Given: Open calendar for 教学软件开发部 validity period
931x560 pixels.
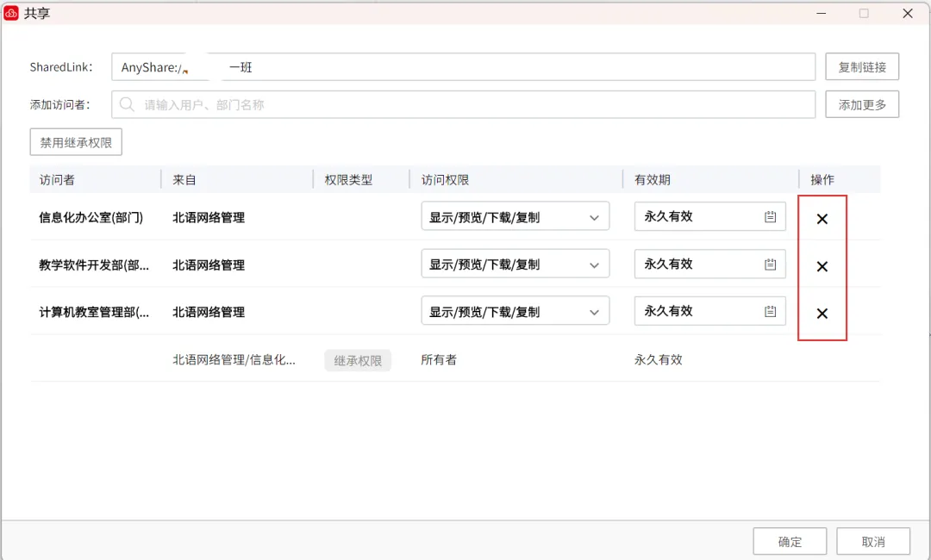Looking at the screenshot, I should pos(770,264).
